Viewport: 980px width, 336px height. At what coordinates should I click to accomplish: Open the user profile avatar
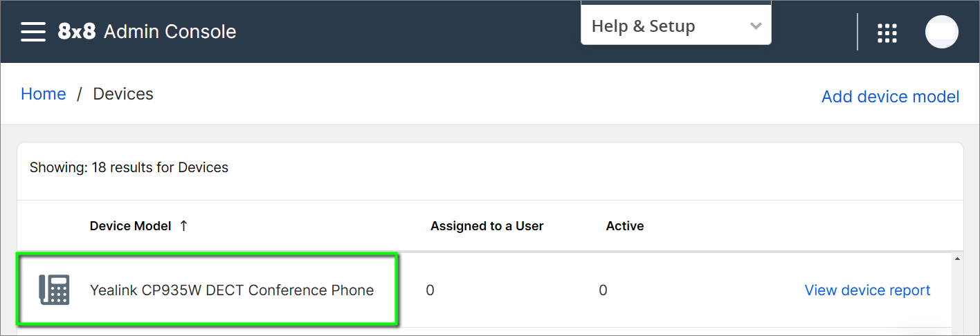tap(941, 32)
